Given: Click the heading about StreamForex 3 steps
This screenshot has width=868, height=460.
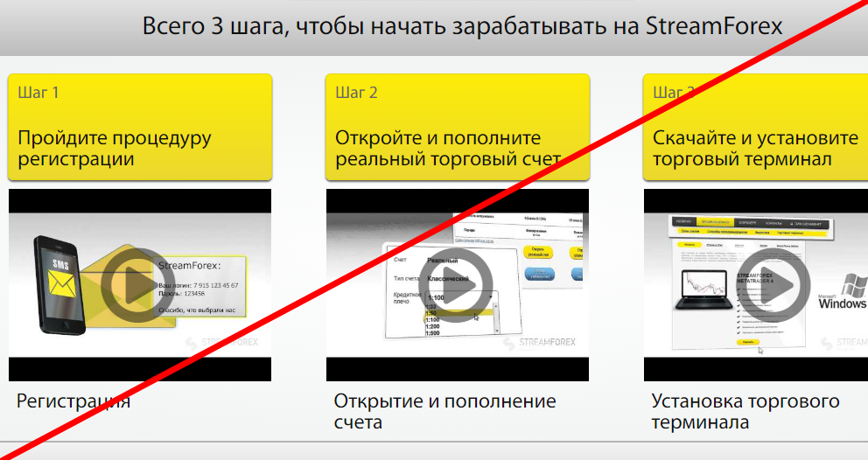Looking at the screenshot, I should 462,26.
